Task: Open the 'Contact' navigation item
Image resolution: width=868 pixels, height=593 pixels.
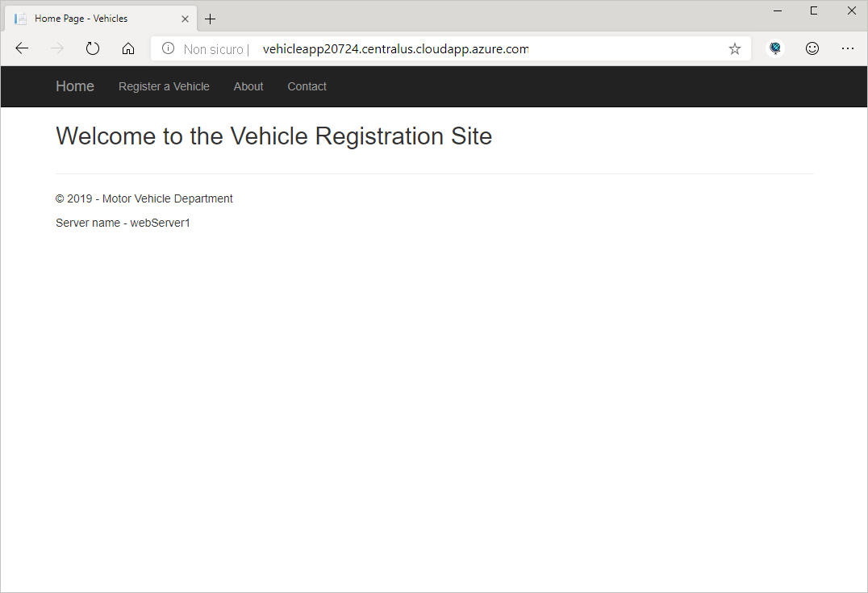Action: point(307,86)
